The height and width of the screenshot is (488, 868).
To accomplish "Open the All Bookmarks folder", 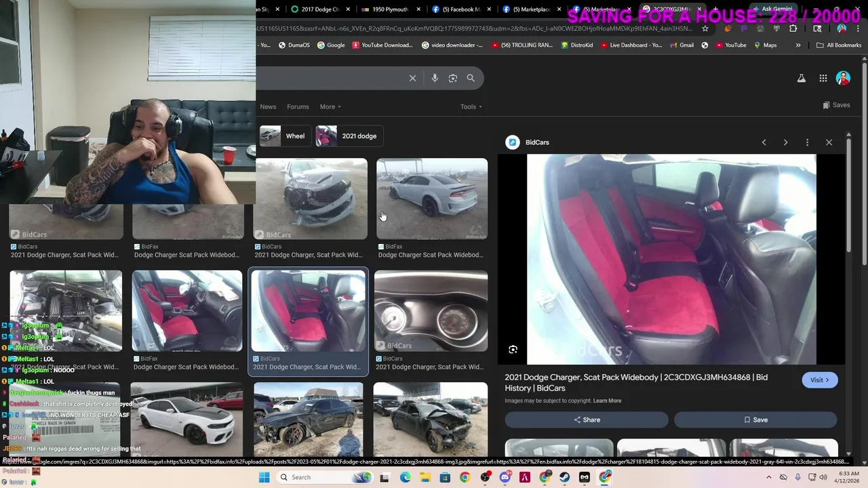I will pyautogui.click(x=839, y=45).
